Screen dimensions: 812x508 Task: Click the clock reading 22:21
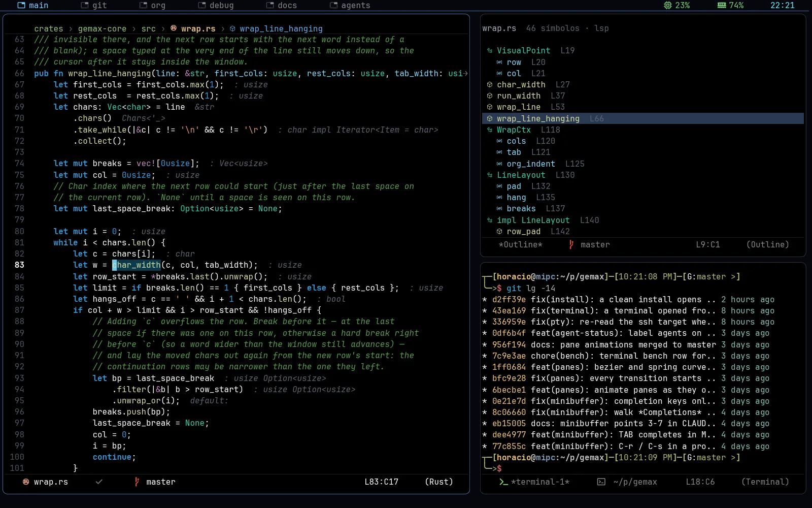coord(783,6)
